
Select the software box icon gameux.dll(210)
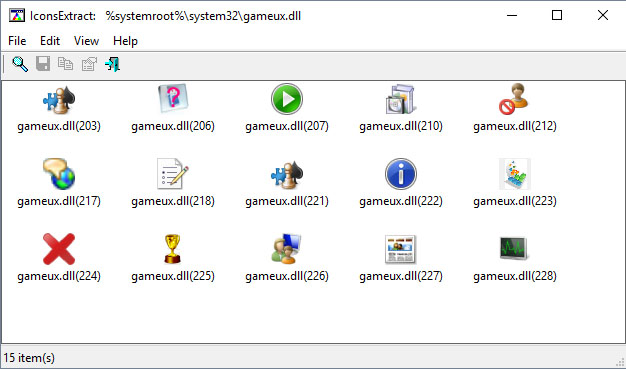[401, 99]
